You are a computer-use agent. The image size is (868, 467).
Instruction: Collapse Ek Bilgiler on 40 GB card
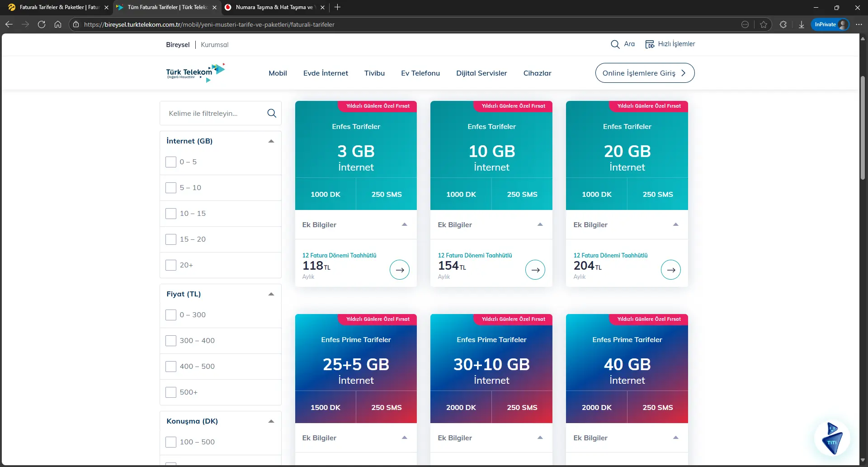(x=676, y=438)
